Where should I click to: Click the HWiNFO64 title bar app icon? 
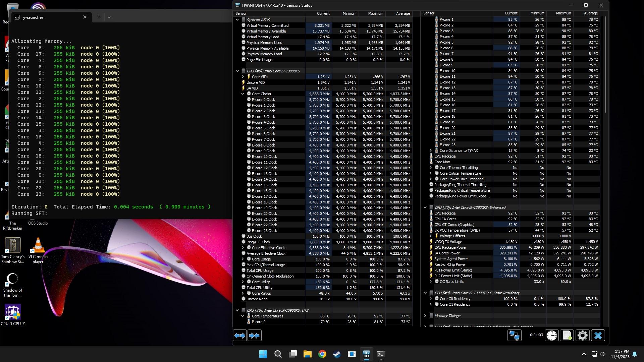238,5
